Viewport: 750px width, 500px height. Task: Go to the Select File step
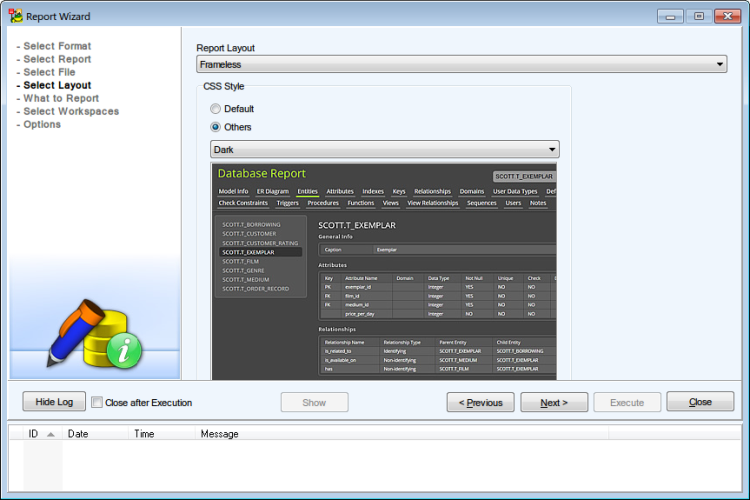tap(49, 72)
